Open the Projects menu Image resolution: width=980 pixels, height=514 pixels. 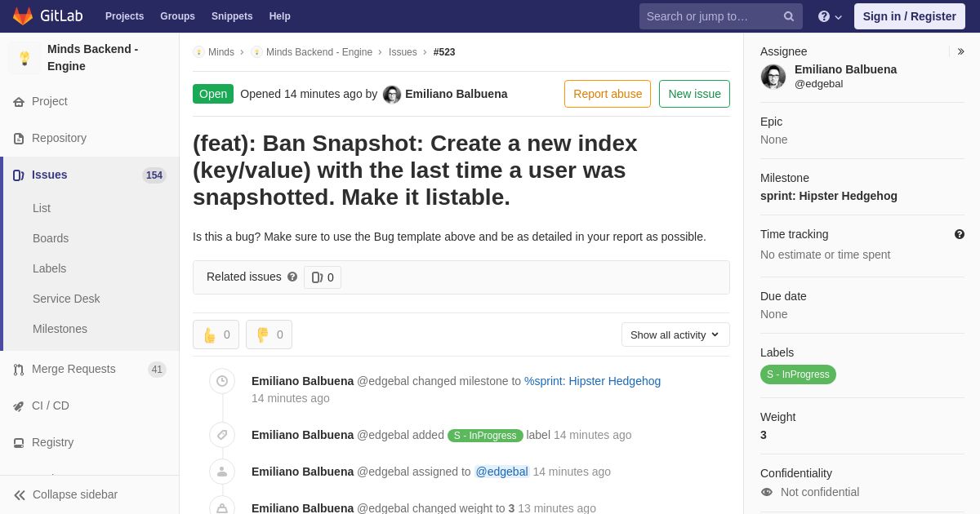point(124,16)
